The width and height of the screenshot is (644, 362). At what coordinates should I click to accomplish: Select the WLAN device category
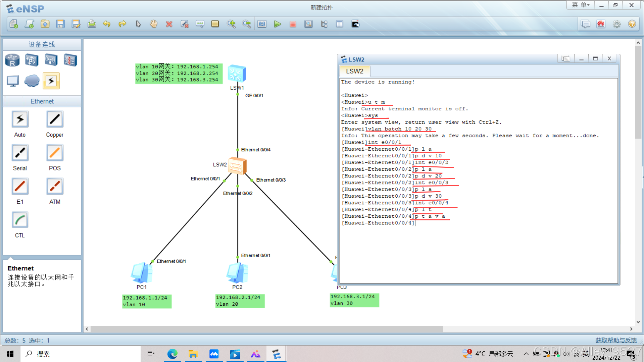tap(51, 60)
